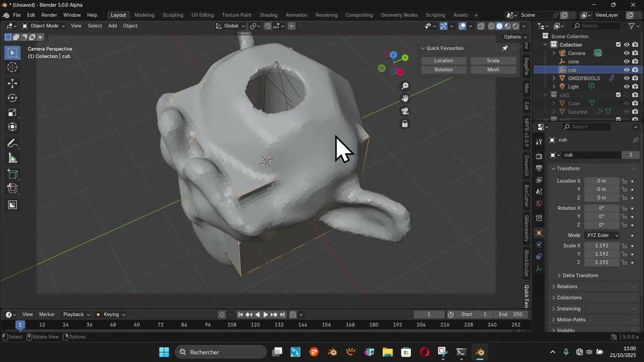Open the Edit menu
Image resolution: width=644 pixels, height=362 pixels.
(x=31, y=15)
